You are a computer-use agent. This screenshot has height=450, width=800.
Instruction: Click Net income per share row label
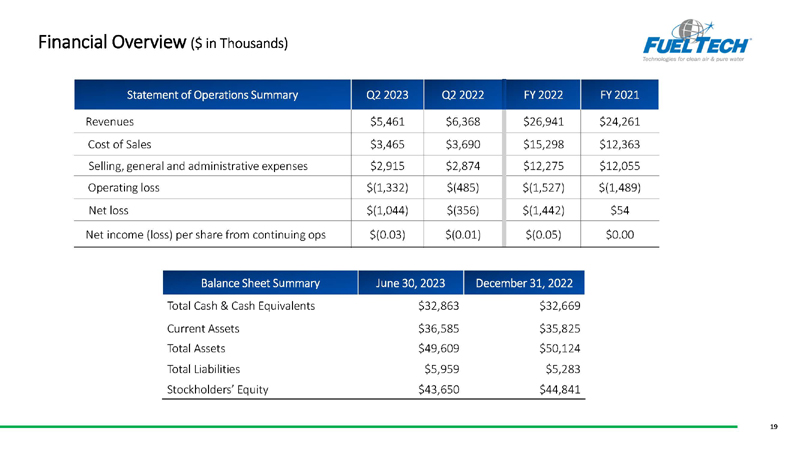click(206, 235)
